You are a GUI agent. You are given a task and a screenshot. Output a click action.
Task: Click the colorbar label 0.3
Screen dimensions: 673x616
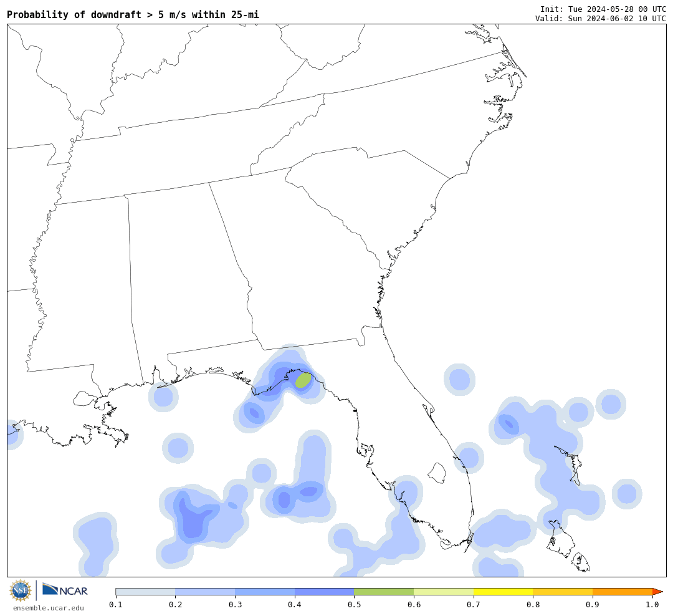[235, 605]
